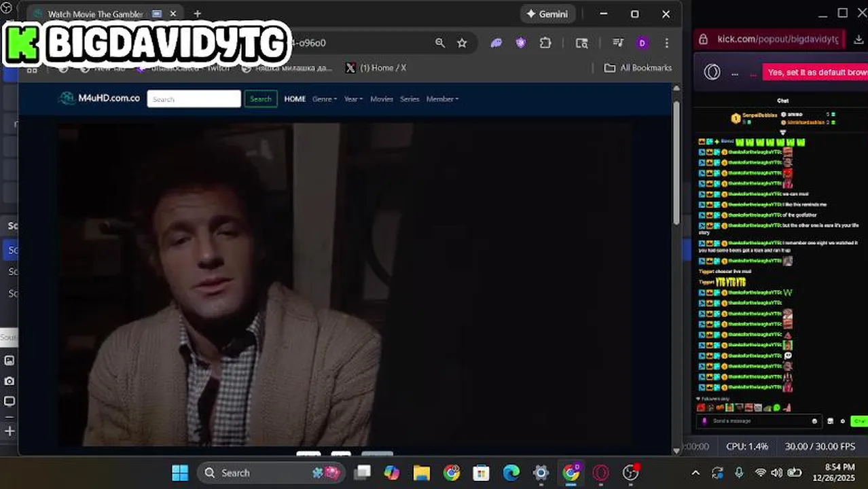Screen dimensions: 868x489
Task: Click the purple ghost extension icon
Action: (x=496, y=43)
